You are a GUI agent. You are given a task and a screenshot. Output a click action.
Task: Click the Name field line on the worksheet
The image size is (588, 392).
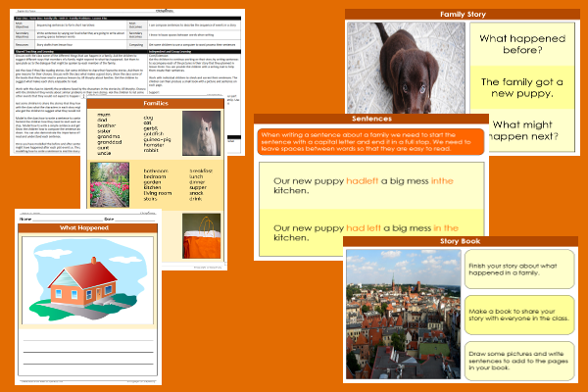[68, 220]
